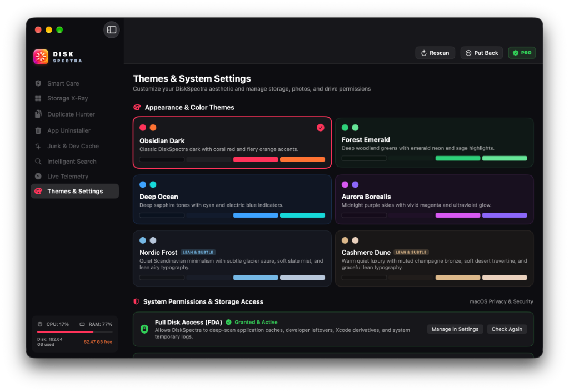Click the shield icon beside System Permissions

click(137, 301)
